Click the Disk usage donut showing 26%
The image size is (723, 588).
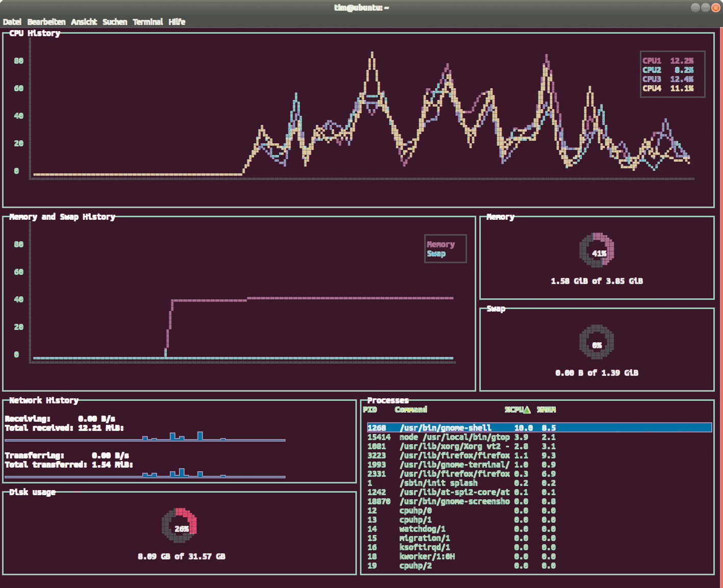pos(179,525)
